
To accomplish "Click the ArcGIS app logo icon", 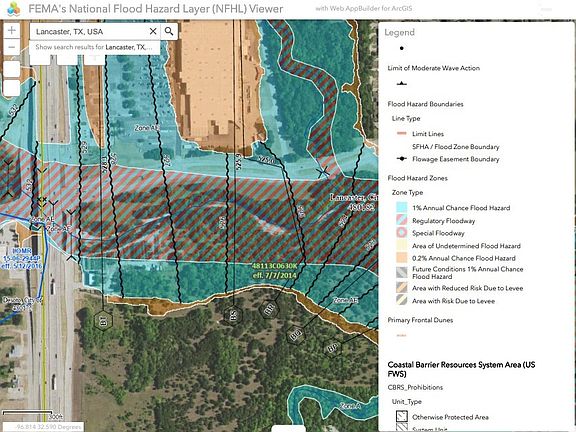I will point(14,9).
